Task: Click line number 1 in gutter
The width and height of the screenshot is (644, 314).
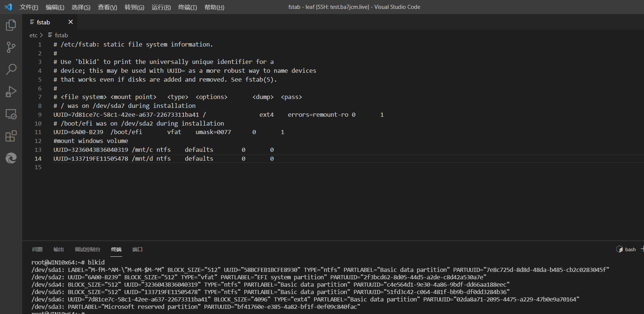Action: pyautogui.click(x=40, y=44)
